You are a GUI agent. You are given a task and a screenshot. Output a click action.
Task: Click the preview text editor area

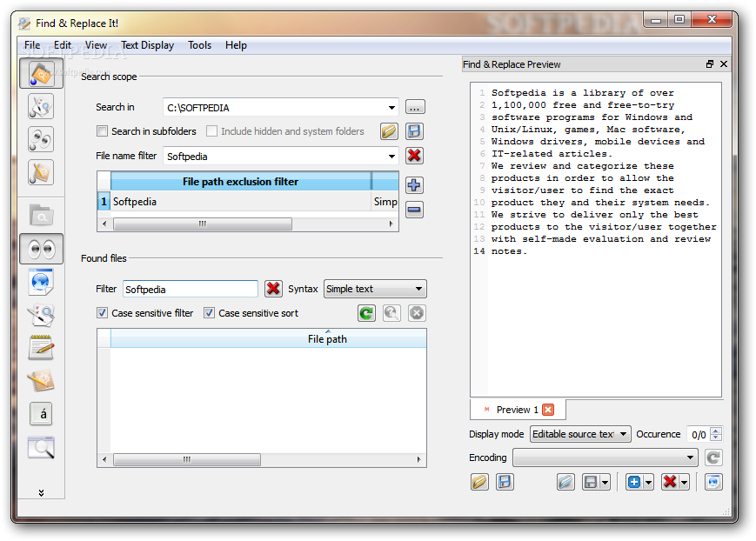[x=596, y=240]
